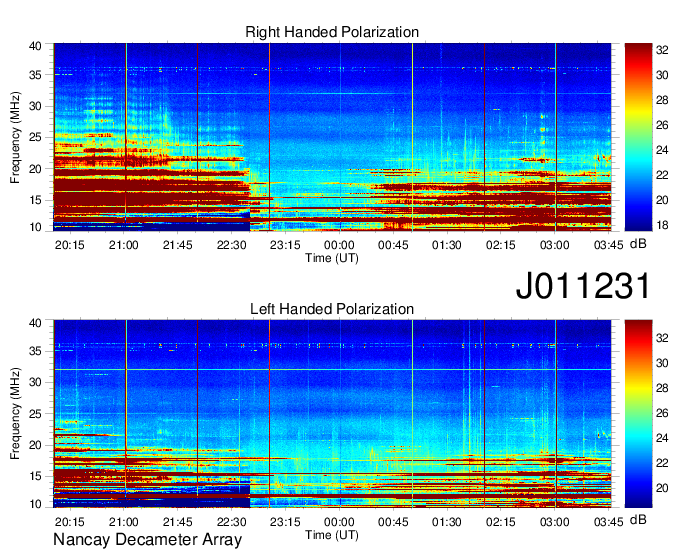680x552 pixels.
Task: Click the Nancay Decameter Array caption
Action: (x=147, y=540)
